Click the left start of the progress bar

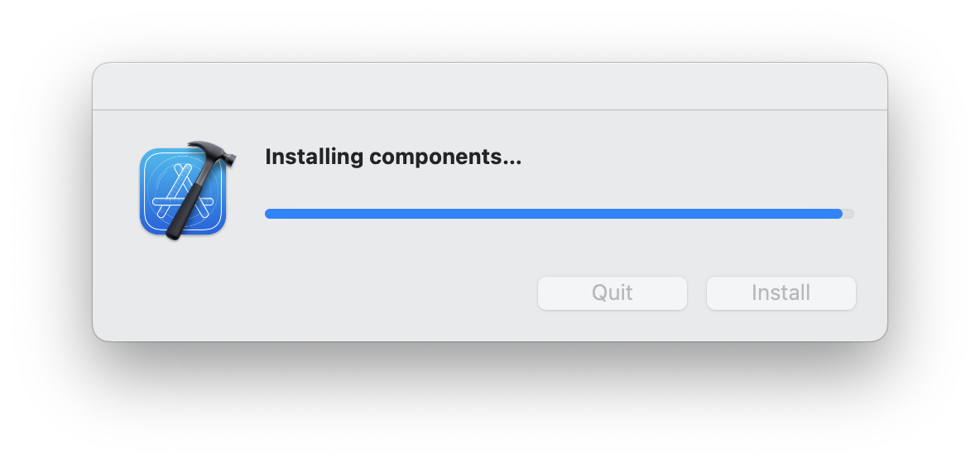click(270, 214)
